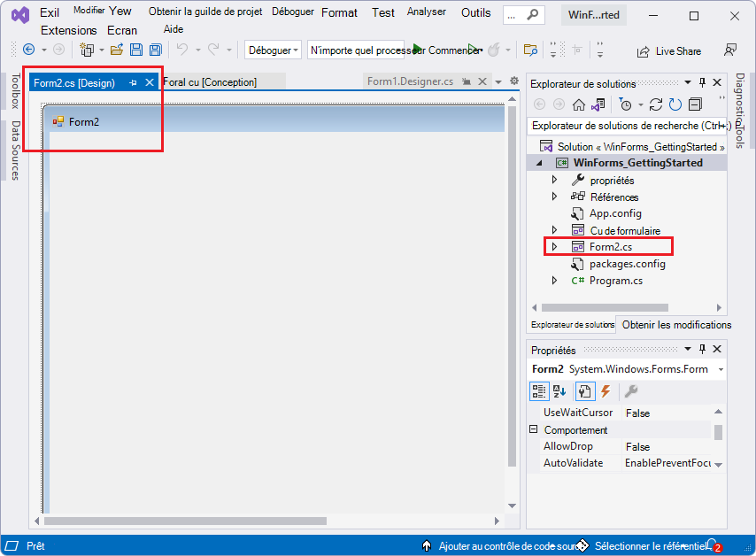Click Sync with Active Document icon
756x556 pixels.
[x=656, y=104]
